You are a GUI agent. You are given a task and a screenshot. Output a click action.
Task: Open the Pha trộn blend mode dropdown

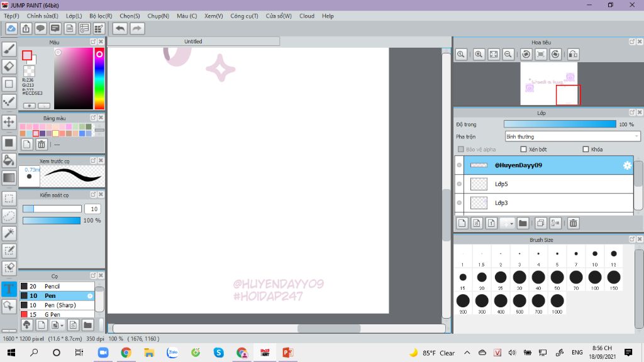pos(572,136)
